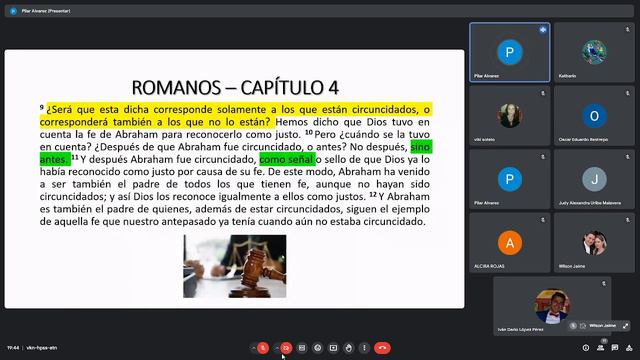Click the slide title ROMANOS – CAPÍTULO 4
This screenshot has width=640, height=360.
coord(235,87)
